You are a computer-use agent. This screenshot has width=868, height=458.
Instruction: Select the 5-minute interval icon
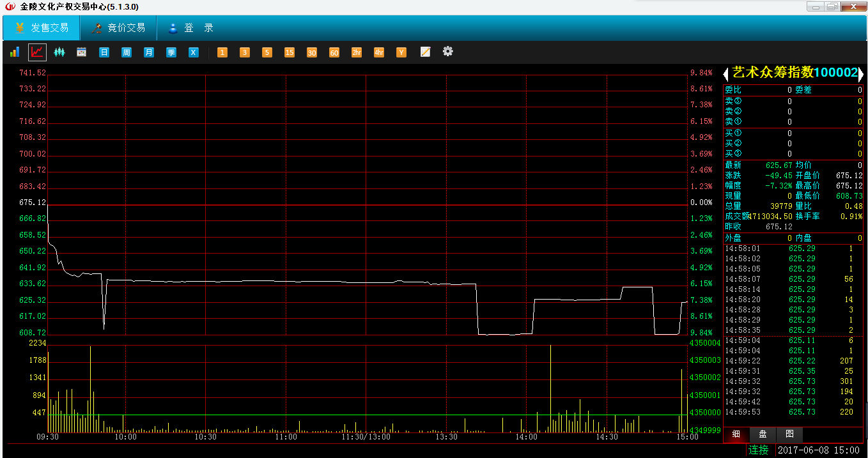click(267, 52)
